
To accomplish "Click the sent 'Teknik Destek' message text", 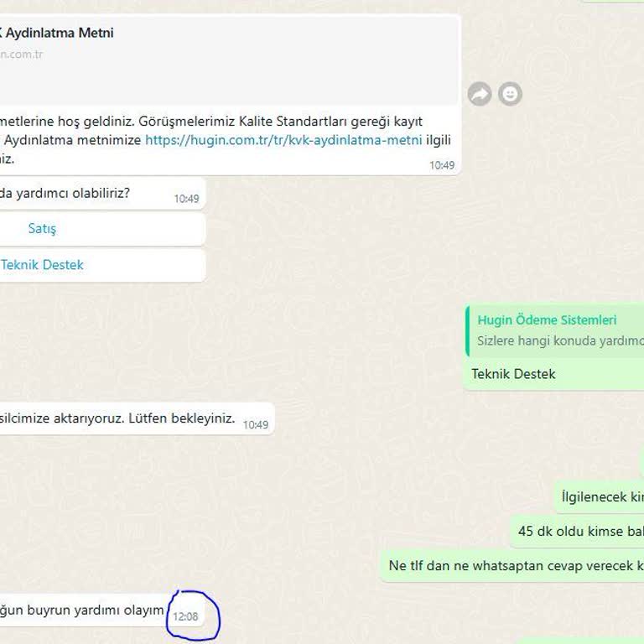I will 513,374.
